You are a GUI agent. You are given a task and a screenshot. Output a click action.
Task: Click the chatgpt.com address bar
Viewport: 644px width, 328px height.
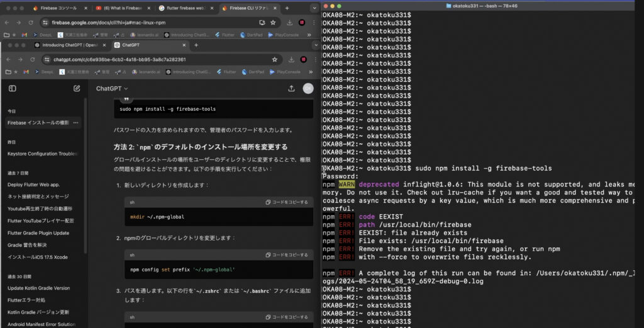157,59
